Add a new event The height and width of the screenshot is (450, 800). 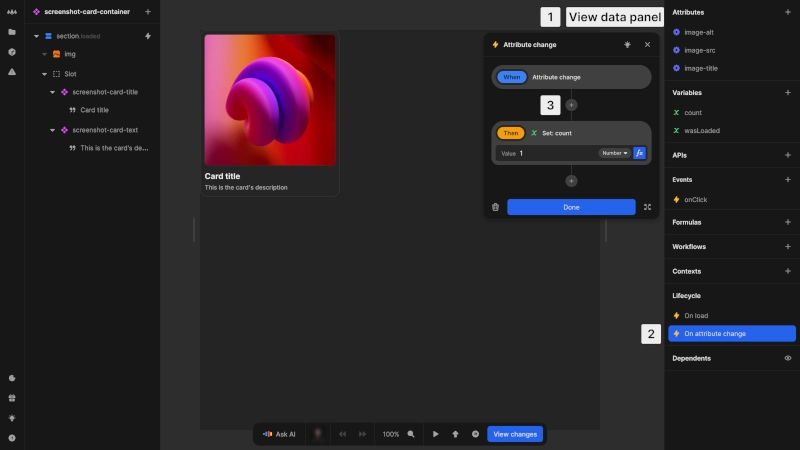pyautogui.click(x=787, y=180)
